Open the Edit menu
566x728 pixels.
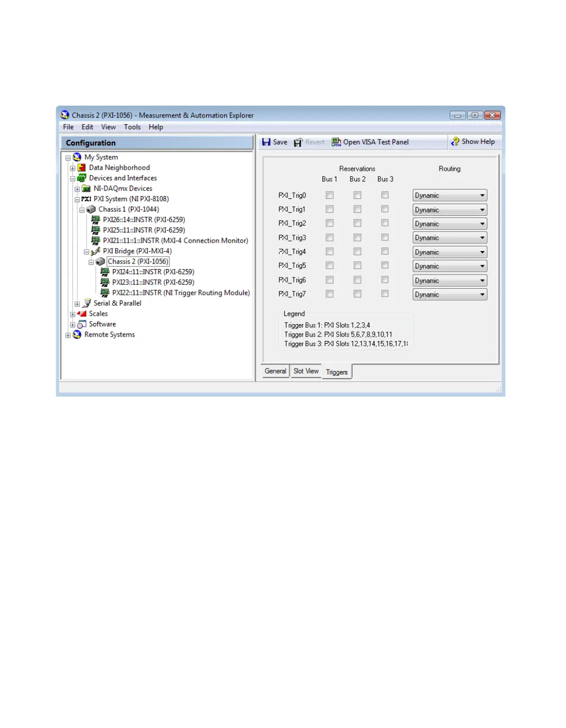click(87, 127)
